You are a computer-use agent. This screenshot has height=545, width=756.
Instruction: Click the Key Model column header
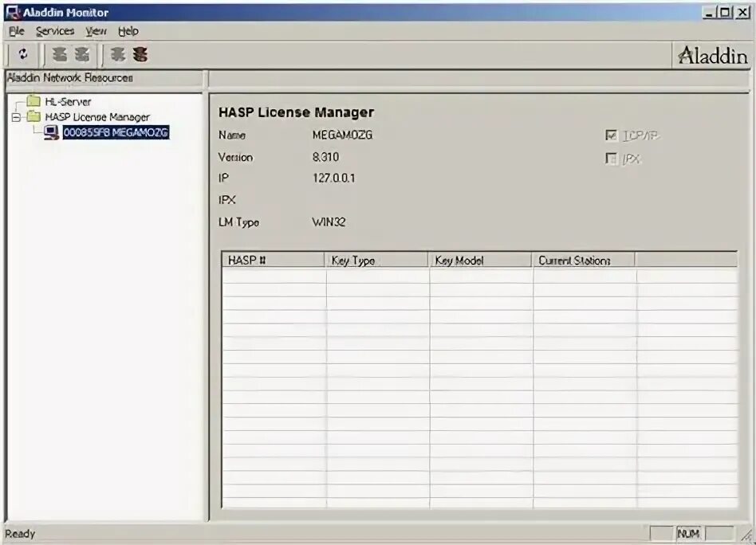click(x=480, y=260)
